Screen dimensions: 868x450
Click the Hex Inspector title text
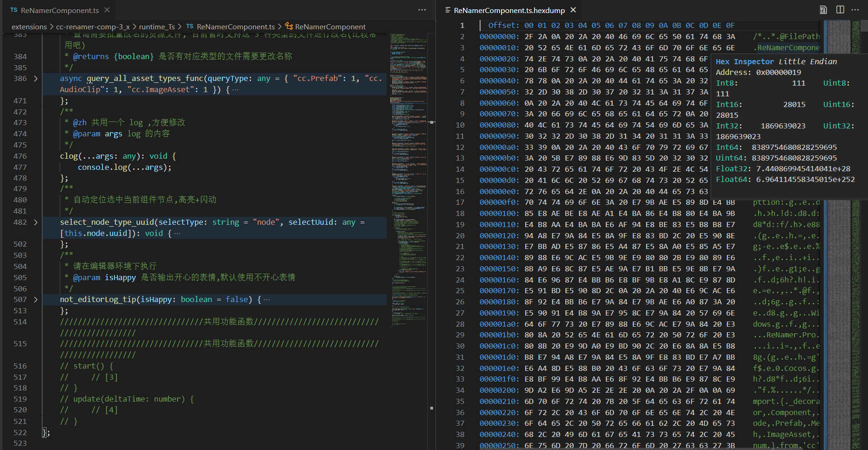pyautogui.click(x=745, y=62)
